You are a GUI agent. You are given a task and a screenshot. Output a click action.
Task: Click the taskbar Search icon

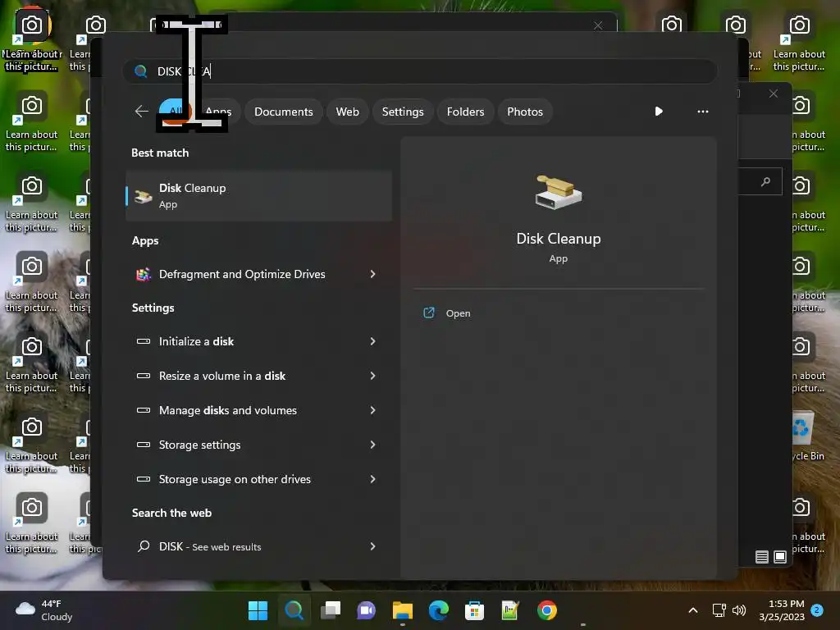pyautogui.click(x=294, y=610)
